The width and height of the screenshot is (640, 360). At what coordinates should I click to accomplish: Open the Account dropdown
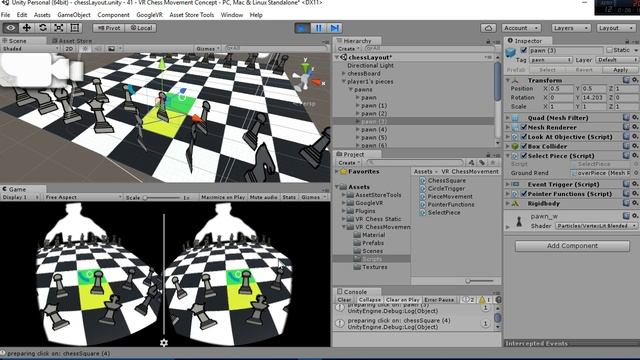[522, 28]
